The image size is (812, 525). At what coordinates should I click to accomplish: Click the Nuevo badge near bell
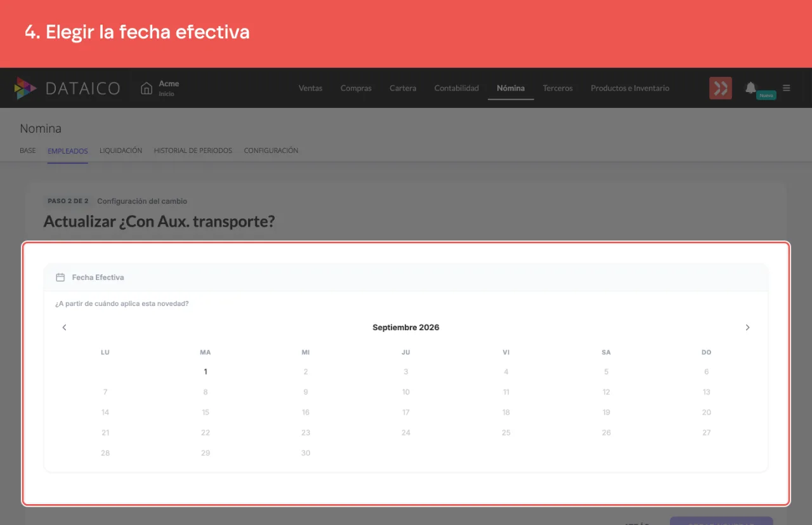[x=766, y=95]
